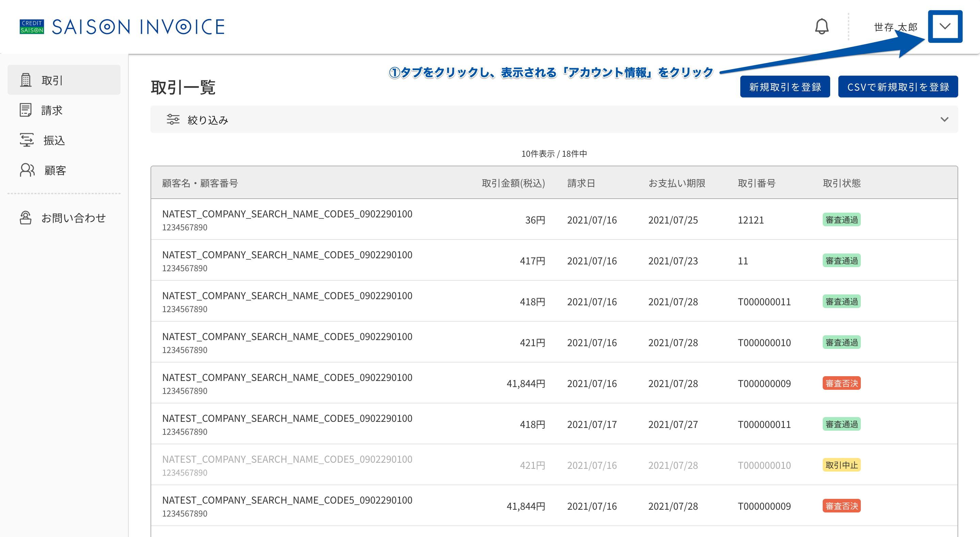
Task: Expand the 絞り込み filter panel chevron
Action: (944, 120)
